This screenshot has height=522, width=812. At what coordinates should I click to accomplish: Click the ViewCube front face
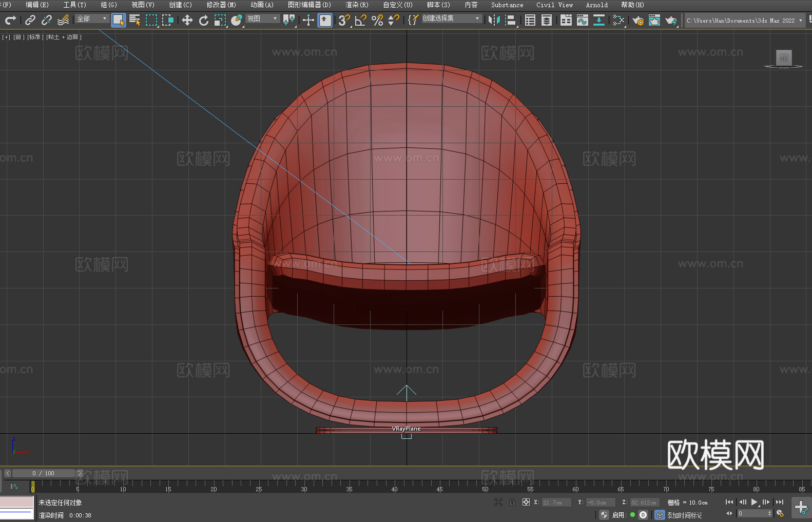click(x=784, y=57)
